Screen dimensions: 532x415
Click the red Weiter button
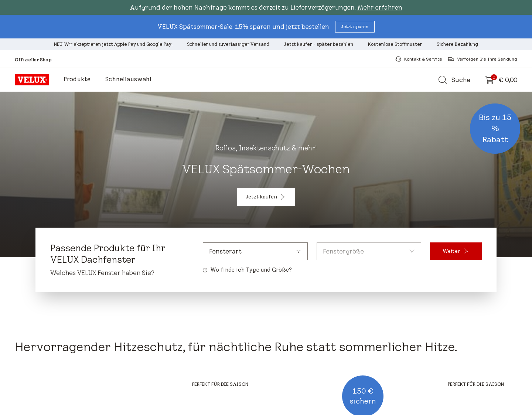[x=456, y=251]
